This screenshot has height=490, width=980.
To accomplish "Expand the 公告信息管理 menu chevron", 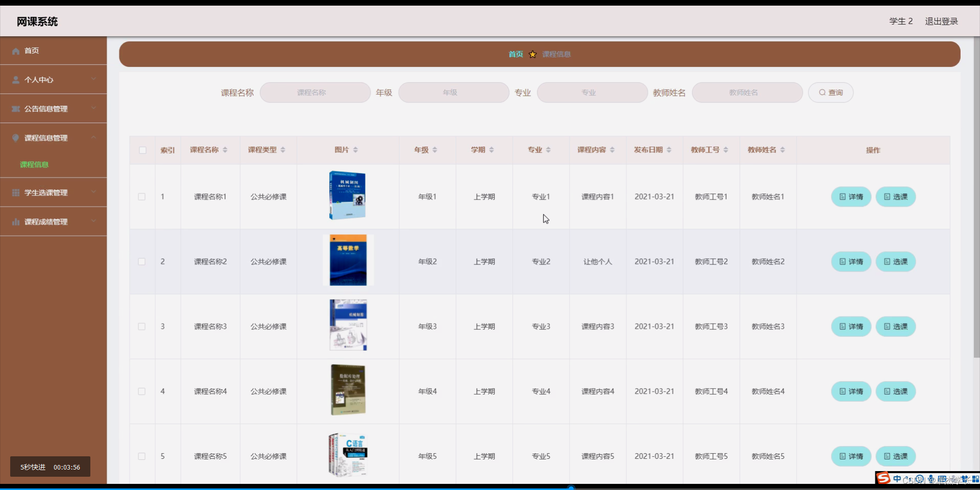I will coord(94,108).
